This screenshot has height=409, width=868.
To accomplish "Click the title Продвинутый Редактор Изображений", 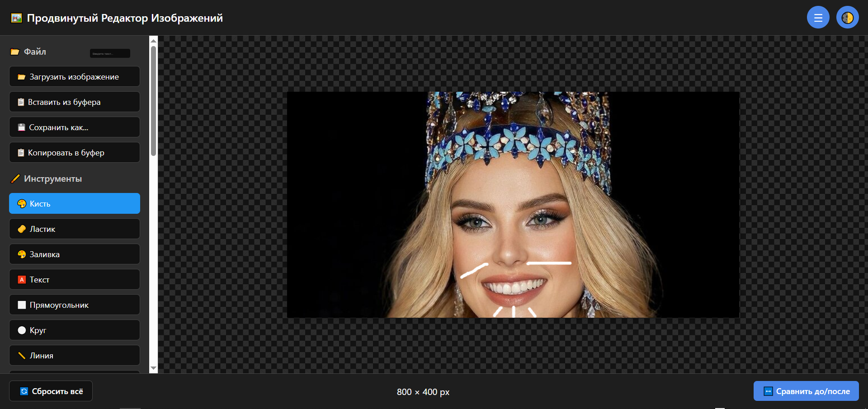I will tap(125, 18).
